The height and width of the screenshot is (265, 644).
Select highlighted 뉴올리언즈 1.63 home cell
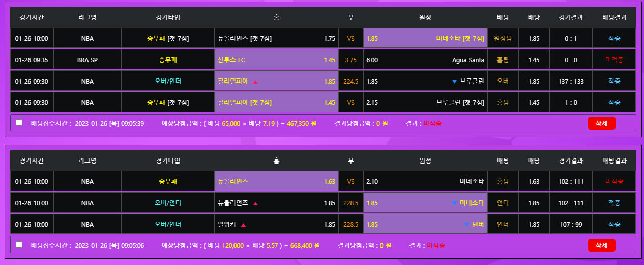click(x=276, y=182)
